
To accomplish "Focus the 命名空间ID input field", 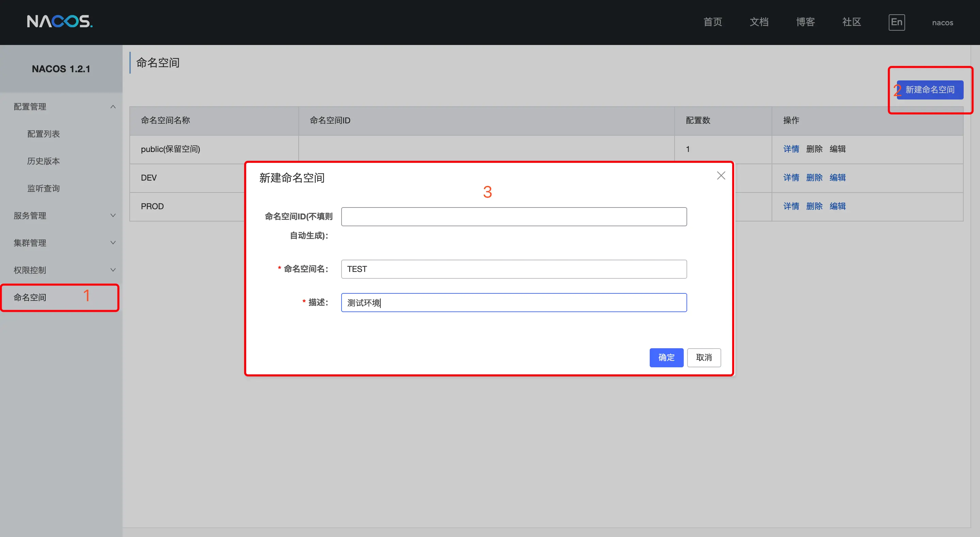I will coord(514,217).
